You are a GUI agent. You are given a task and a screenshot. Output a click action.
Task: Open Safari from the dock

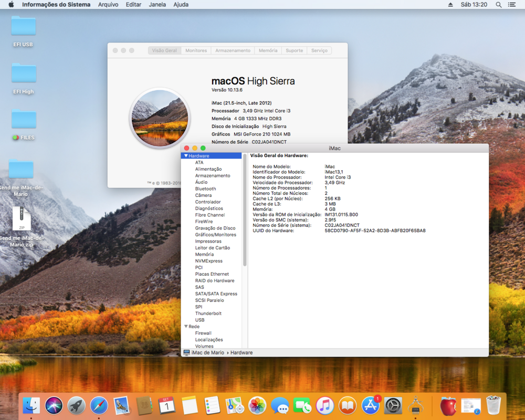99,405
